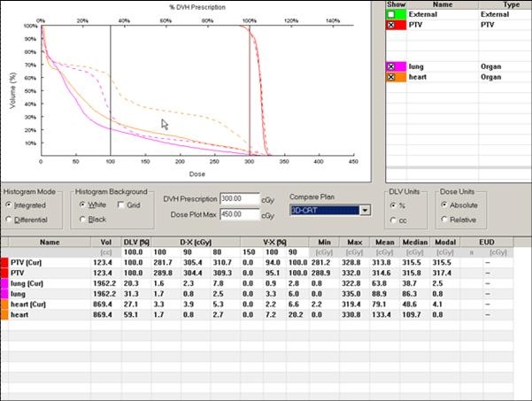Image resolution: width=532 pixels, height=401 pixels.
Task: Switch histogram background to Black
Action: 82,218
